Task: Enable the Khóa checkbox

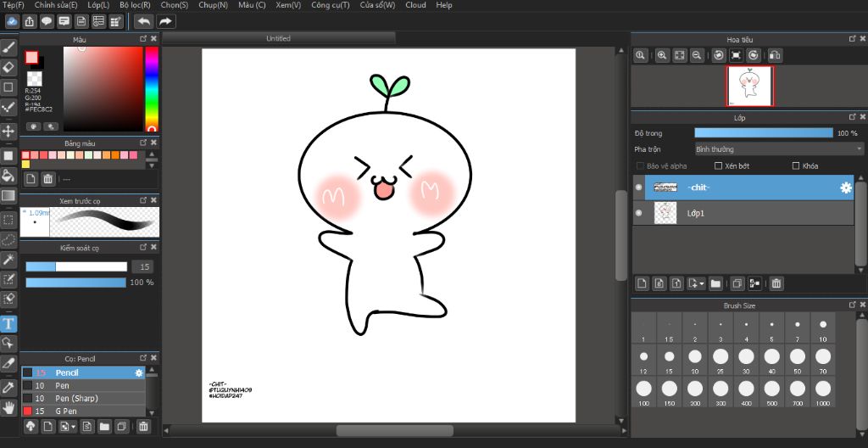Action: click(796, 165)
